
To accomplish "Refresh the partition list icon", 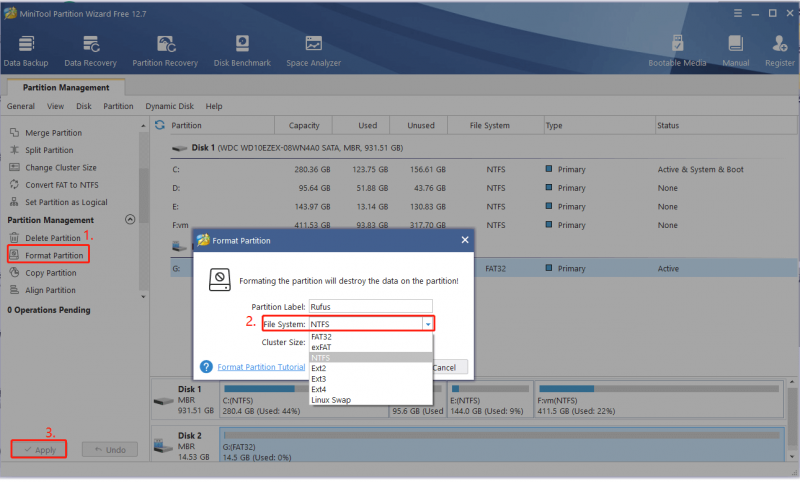I will coord(160,125).
